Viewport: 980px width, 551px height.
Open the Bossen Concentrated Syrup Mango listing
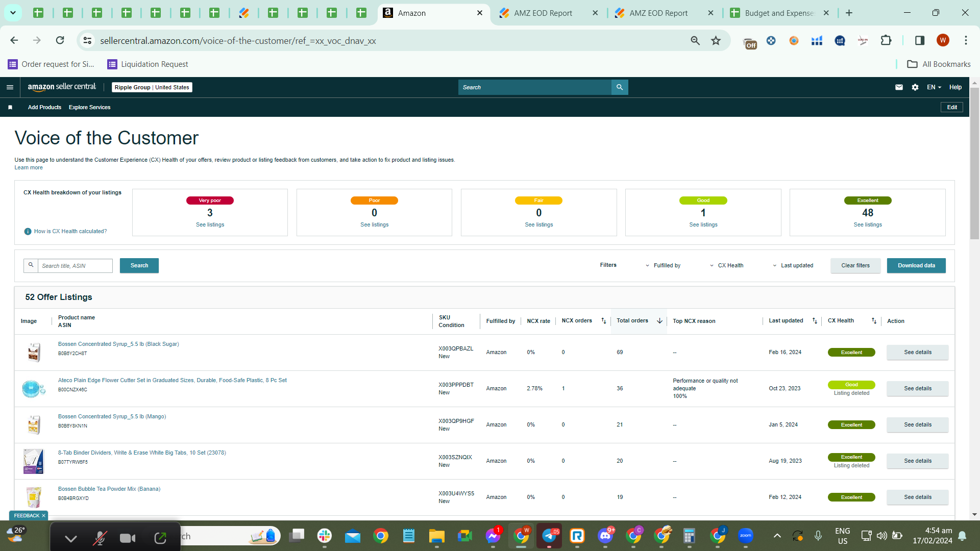(x=112, y=417)
